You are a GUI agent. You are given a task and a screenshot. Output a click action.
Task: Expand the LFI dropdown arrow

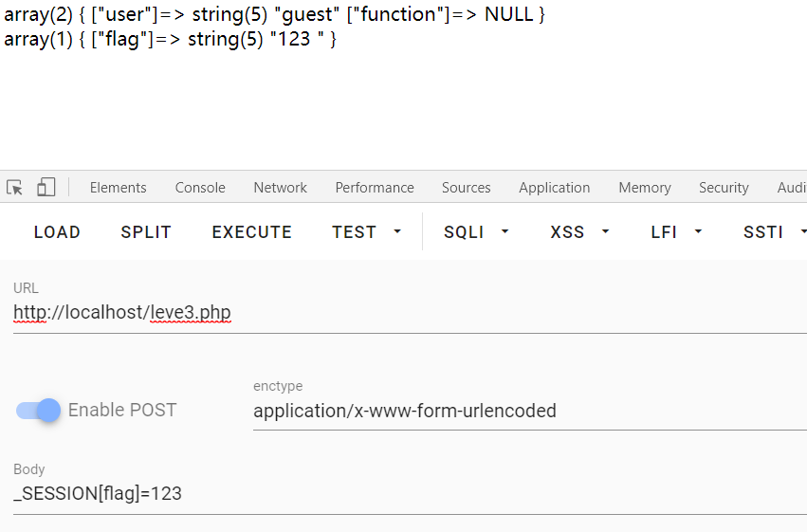pos(698,232)
